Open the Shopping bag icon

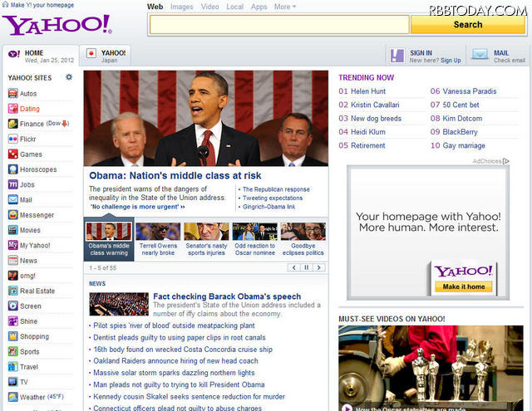click(12, 336)
